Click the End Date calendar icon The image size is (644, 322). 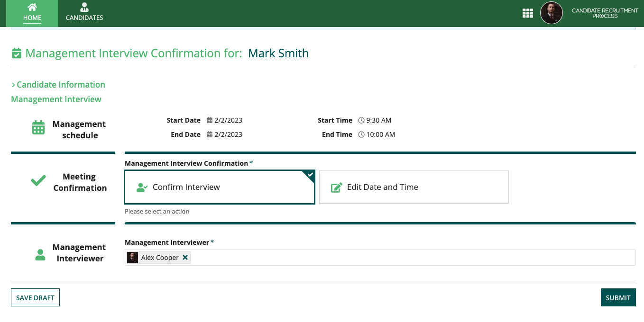point(210,134)
